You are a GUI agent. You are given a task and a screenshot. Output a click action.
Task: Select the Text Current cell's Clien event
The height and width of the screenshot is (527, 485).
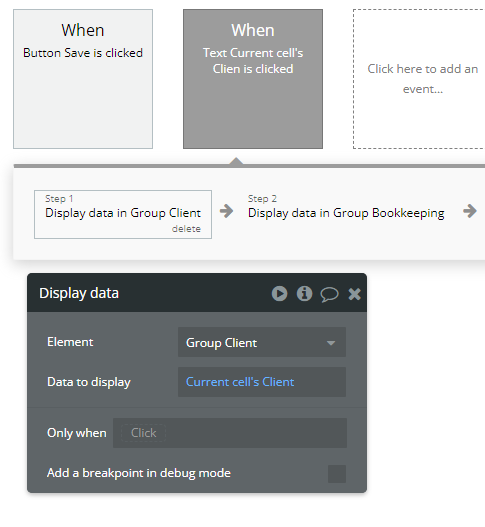(253, 79)
